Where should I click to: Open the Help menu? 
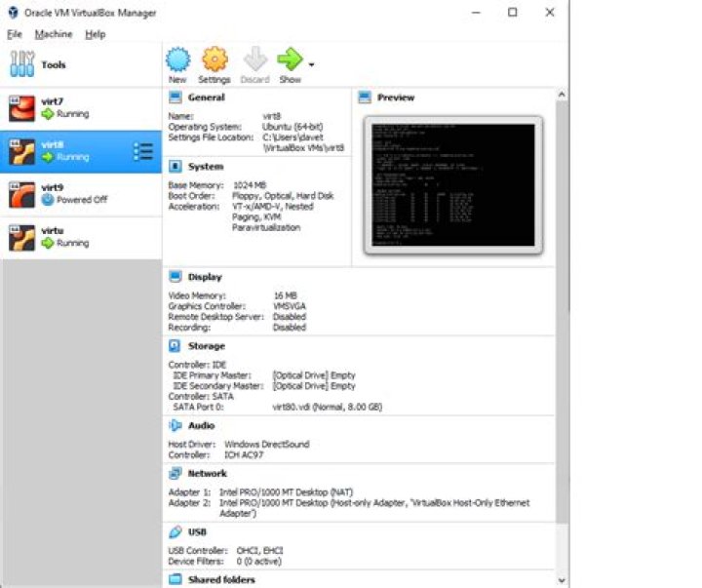click(96, 34)
